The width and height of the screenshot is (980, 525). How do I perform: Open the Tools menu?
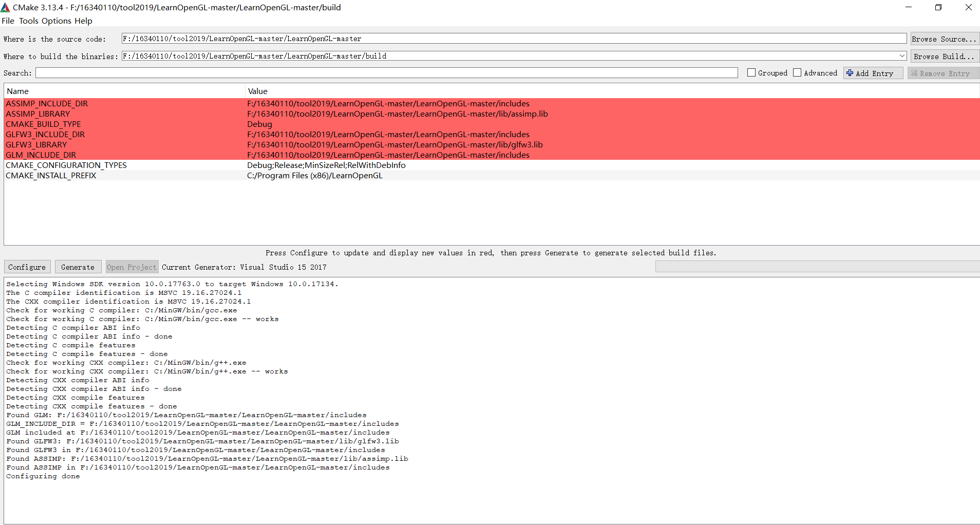pos(29,21)
